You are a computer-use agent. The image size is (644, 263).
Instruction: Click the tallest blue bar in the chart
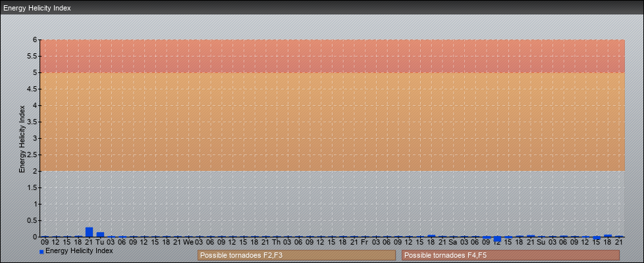[89, 232]
